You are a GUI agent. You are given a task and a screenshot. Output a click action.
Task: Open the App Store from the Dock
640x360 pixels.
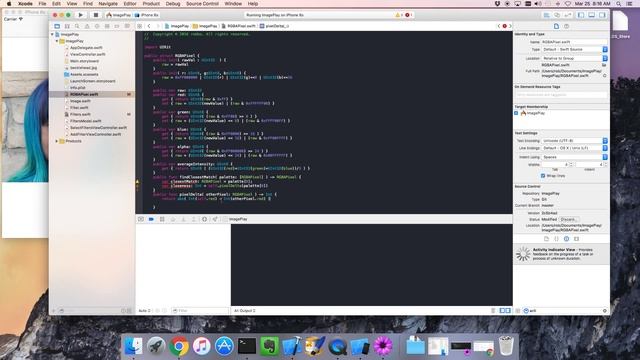tap(224, 347)
